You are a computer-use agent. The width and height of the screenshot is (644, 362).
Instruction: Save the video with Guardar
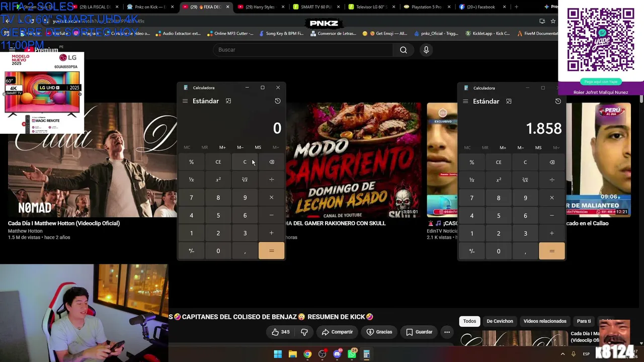coord(419,332)
